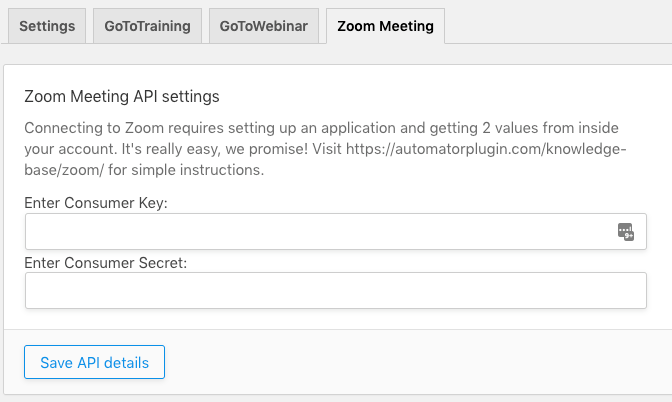Click the Zoom Meeting tab
The height and width of the screenshot is (402, 672).
385,26
